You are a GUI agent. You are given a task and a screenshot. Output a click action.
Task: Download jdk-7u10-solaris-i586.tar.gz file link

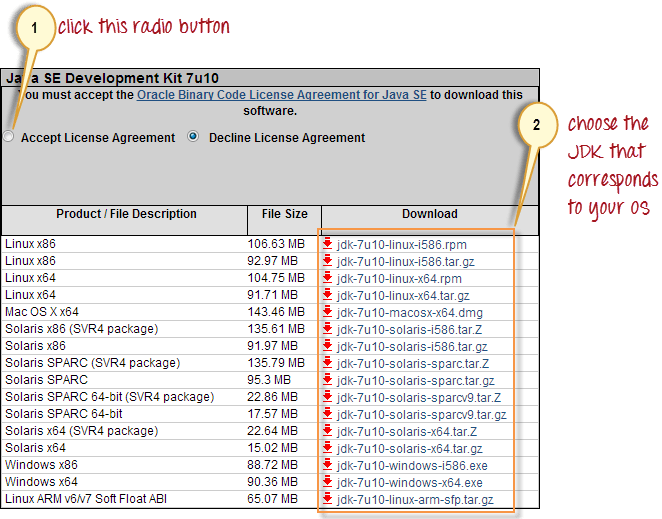click(412, 347)
